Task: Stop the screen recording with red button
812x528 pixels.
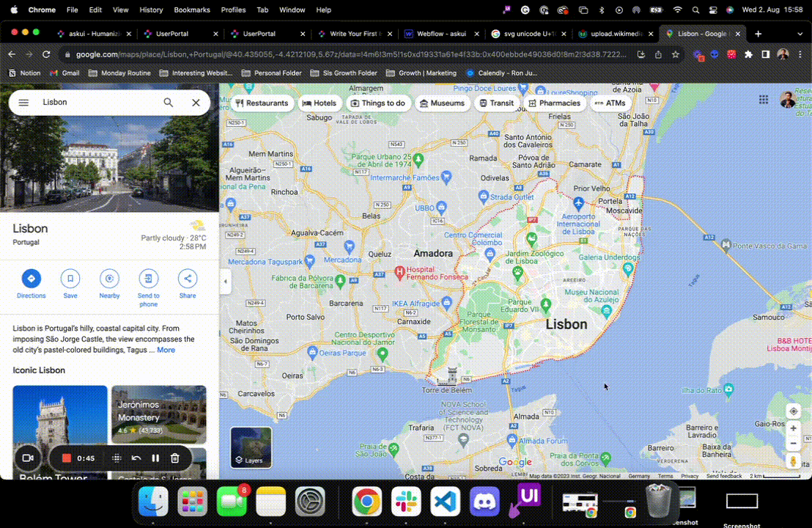Action: (x=66, y=458)
